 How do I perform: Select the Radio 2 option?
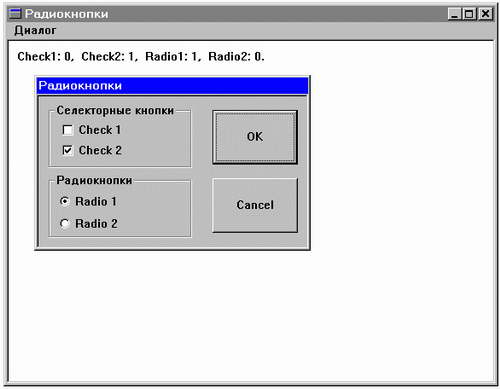(x=65, y=224)
